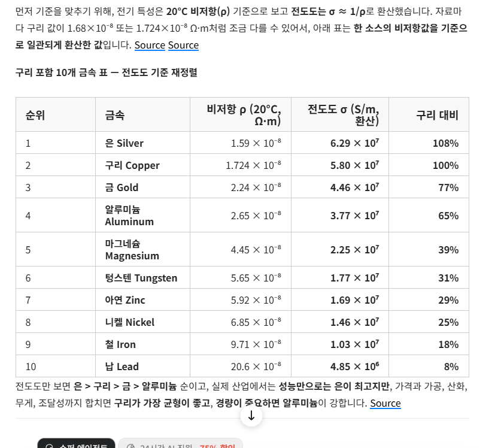This screenshot has height=448, width=501.
Task: Select the 알루미늄 Aluminum cell
Action: tap(129, 216)
